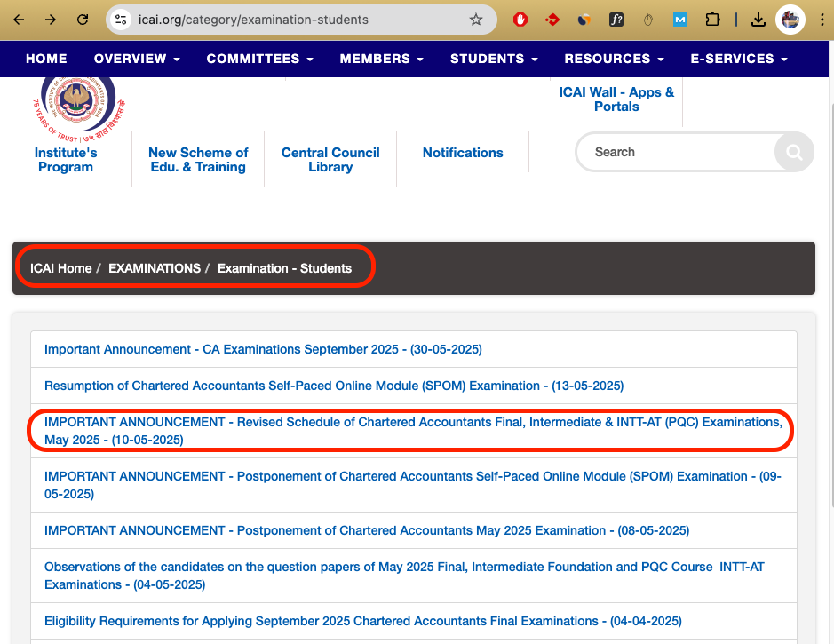Click the magnifier search button
The width and height of the screenshot is (834, 644).
[794, 153]
